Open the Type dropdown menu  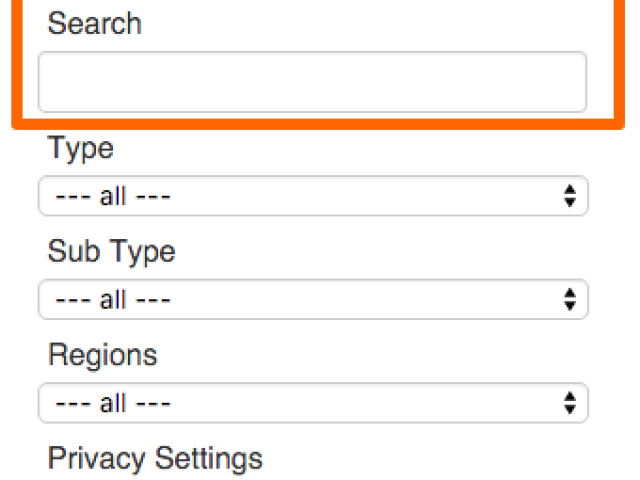tap(313, 196)
